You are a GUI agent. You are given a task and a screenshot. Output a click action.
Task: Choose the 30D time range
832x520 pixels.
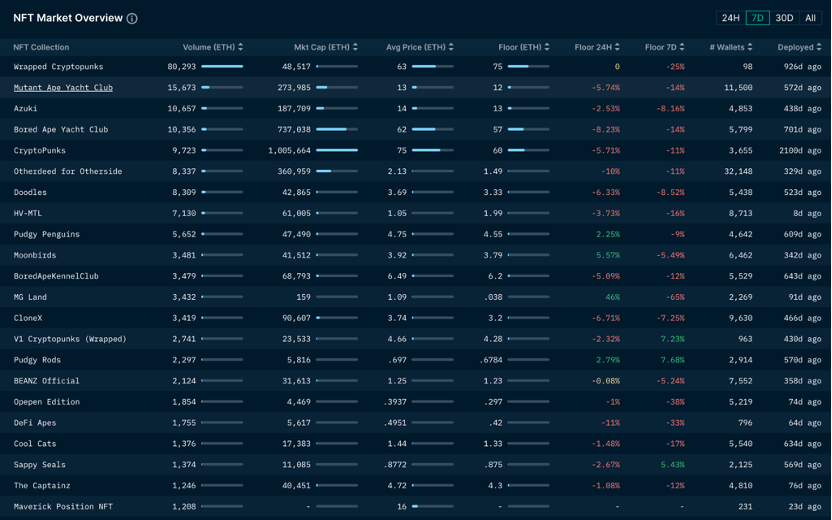pyautogui.click(x=784, y=18)
